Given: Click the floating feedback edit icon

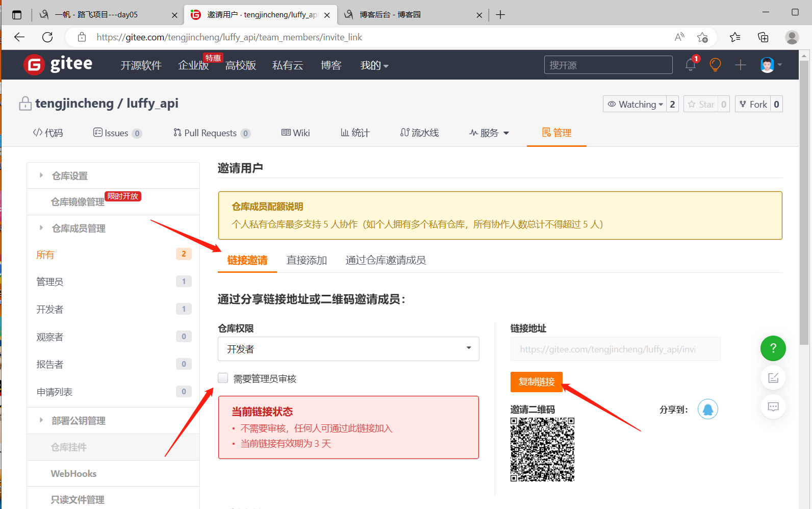Looking at the screenshot, I should click(773, 378).
